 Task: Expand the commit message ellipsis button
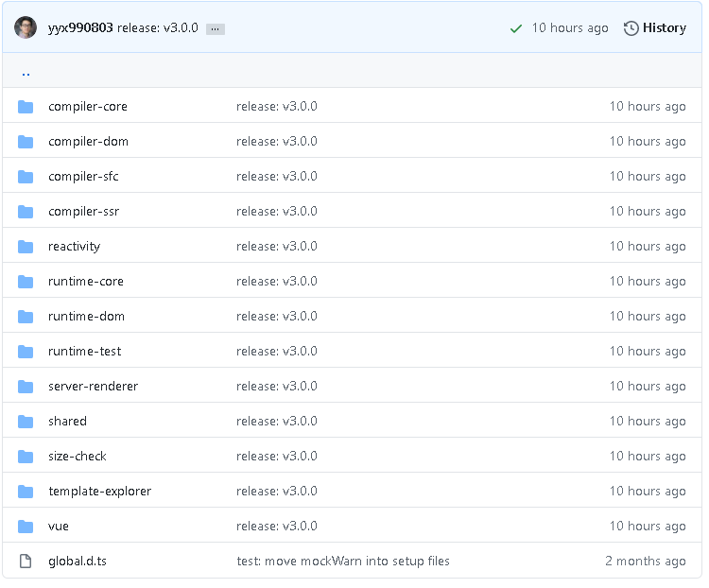coord(216,29)
